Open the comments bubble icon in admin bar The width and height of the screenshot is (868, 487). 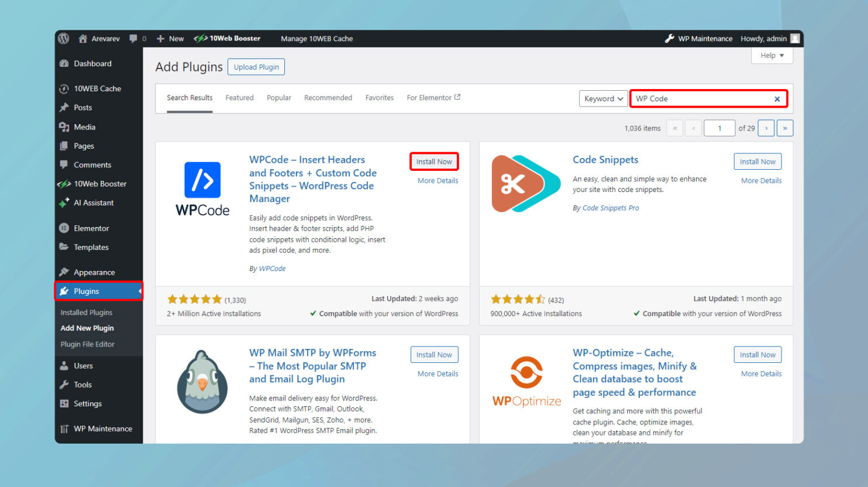[134, 39]
